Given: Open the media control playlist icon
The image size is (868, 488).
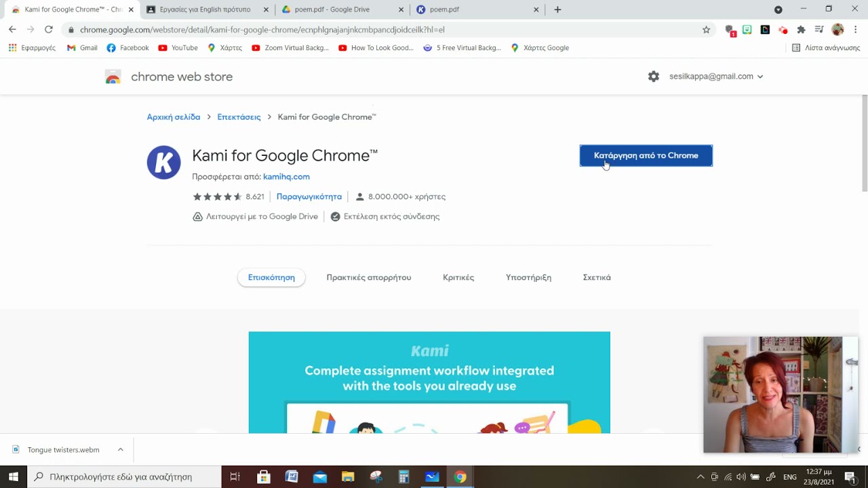Looking at the screenshot, I should click(x=819, y=30).
